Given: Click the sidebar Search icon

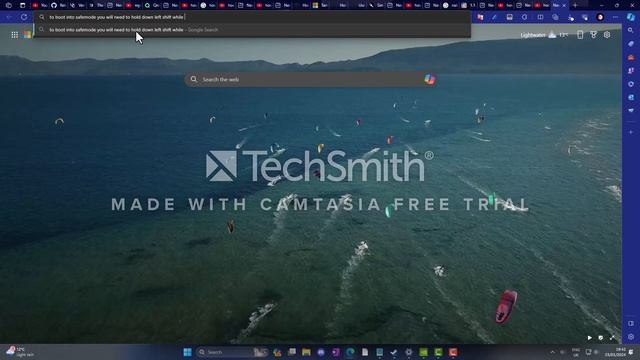Looking at the screenshot, I should (631, 30).
